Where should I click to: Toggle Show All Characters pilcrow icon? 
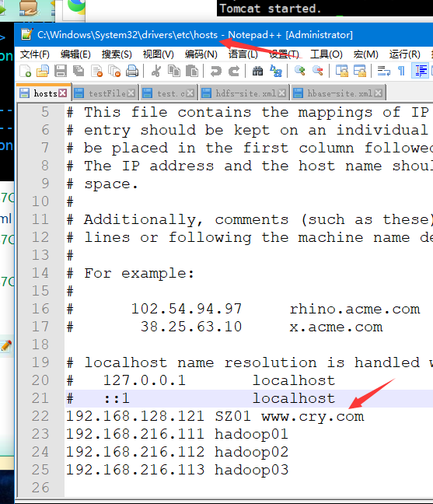click(401, 71)
